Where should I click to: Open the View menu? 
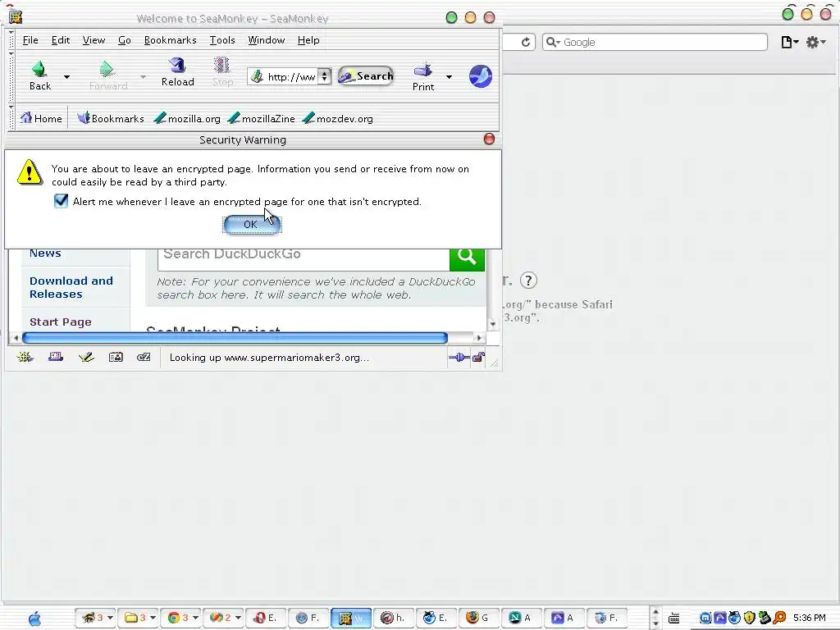[x=94, y=40]
